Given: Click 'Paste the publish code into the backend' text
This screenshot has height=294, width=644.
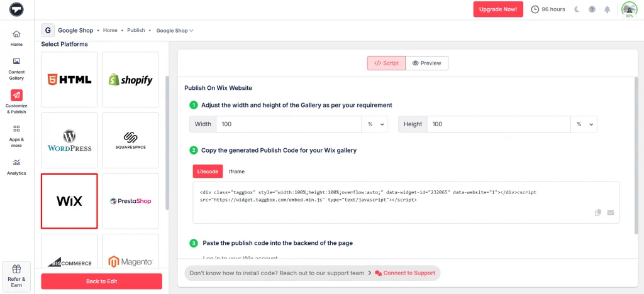Looking at the screenshot, I should coord(277,242).
